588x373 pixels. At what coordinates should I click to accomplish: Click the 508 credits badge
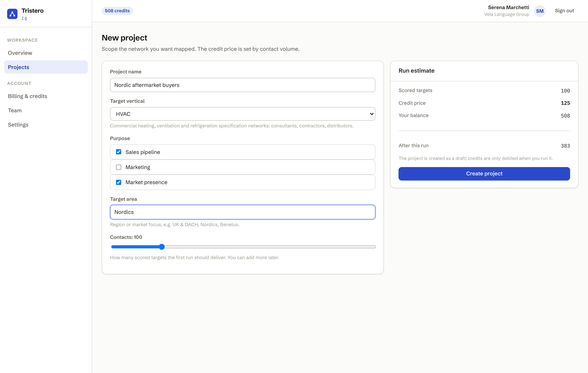[117, 11]
